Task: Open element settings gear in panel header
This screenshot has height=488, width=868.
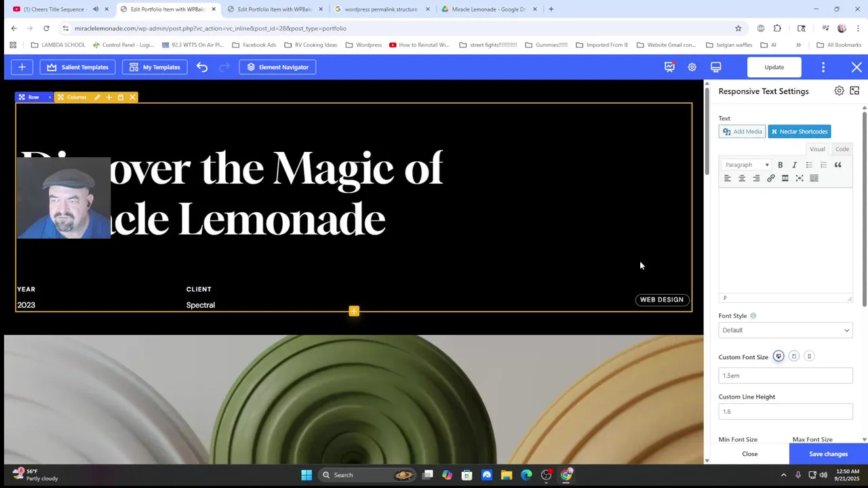Action: click(839, 91)
